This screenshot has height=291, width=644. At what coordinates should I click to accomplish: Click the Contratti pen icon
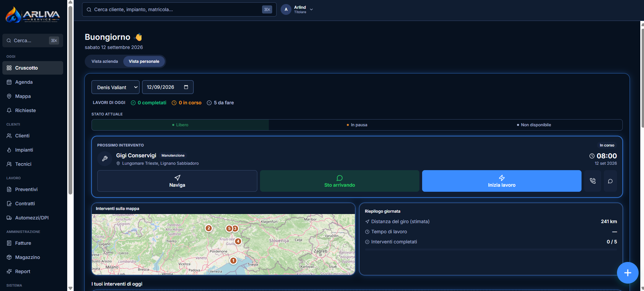[x=9, y=204]
